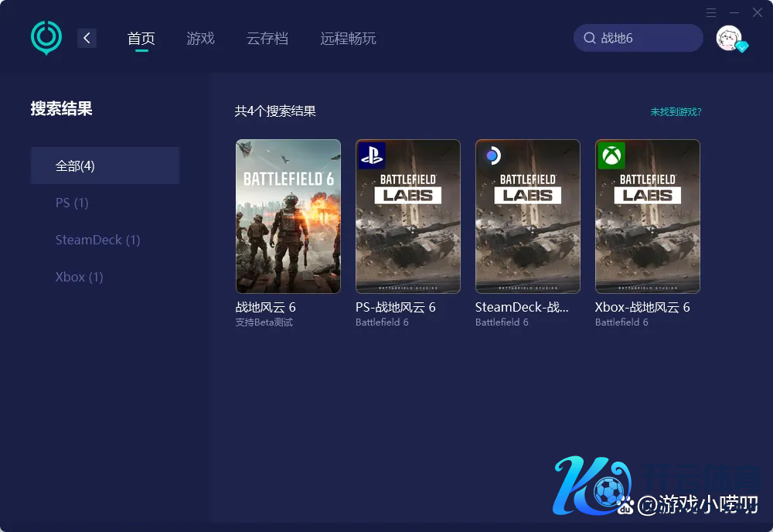This screenshot has width=773, height=532.
Task: Open the 远程畅玩 tab
Action: 348,38
